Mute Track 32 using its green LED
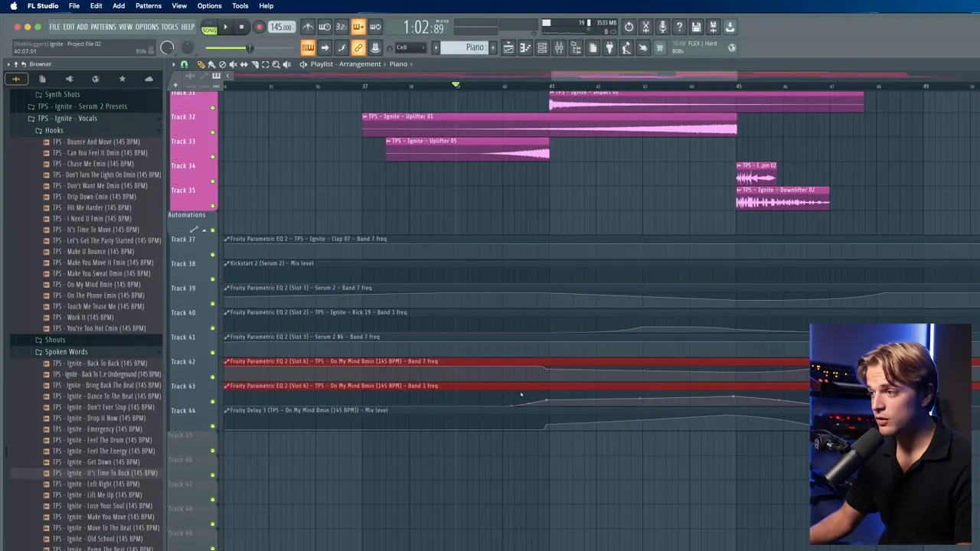Screen dimensions: 980x551 (x=213, y=132)
